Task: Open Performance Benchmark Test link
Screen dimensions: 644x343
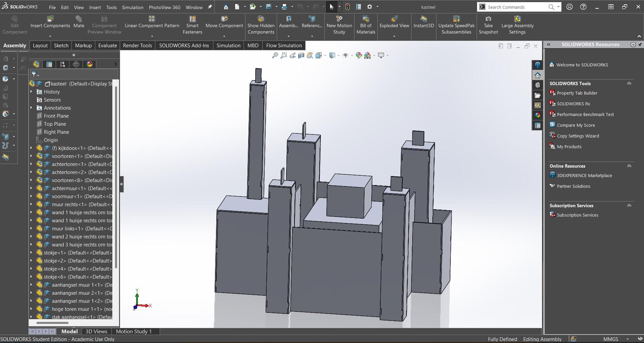Action: click(x=585, y=114)
